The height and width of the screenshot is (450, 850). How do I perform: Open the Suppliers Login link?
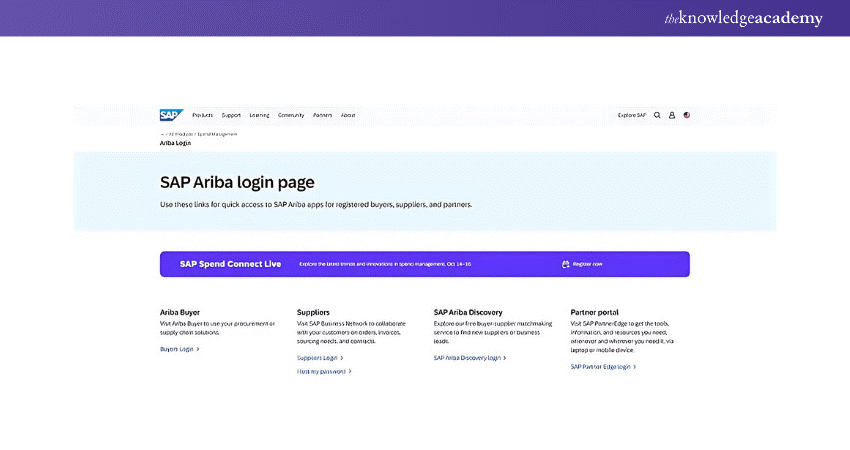tap(320, 358)
